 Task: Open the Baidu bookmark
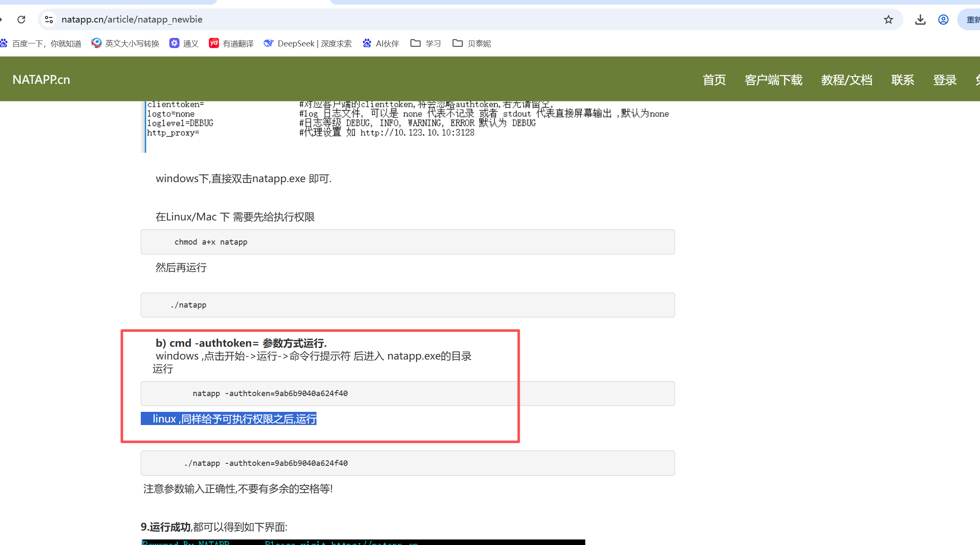[41, 43]
